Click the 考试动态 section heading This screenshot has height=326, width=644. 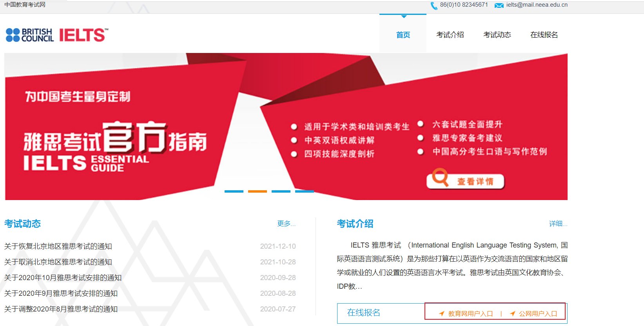(22, 224)
